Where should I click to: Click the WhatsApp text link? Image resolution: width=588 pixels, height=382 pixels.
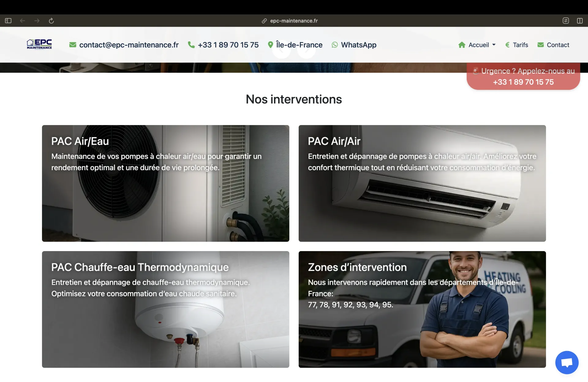(359, 45)
